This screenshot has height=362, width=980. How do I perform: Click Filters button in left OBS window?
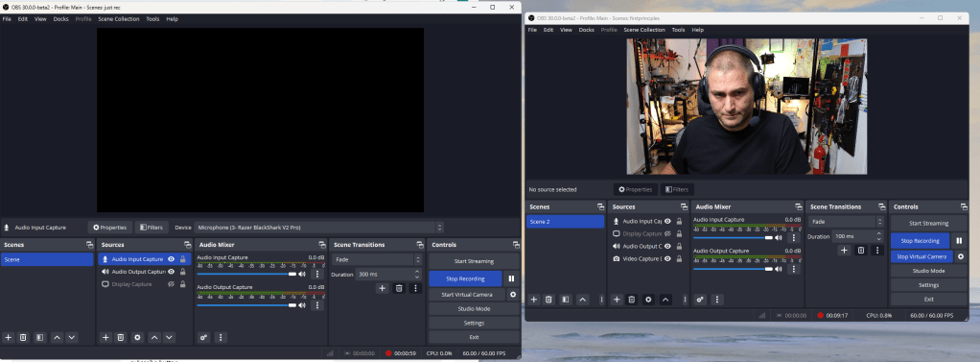(x=152, y=228)
